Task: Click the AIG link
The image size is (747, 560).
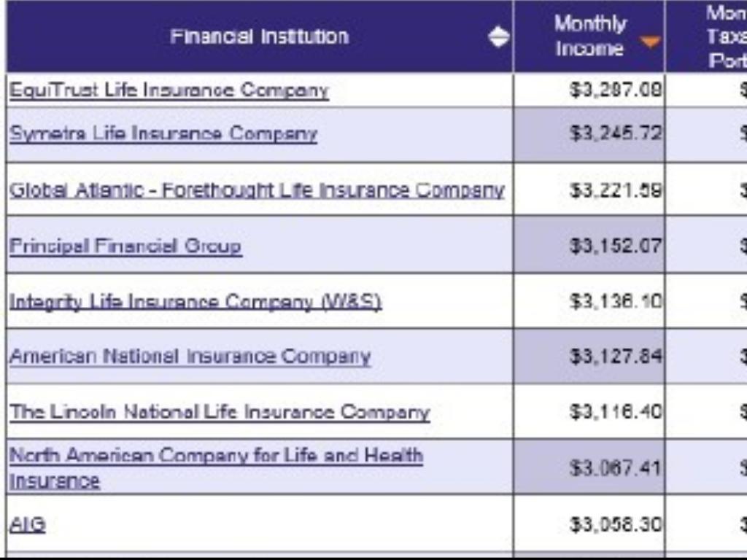Action: point(28,524)
